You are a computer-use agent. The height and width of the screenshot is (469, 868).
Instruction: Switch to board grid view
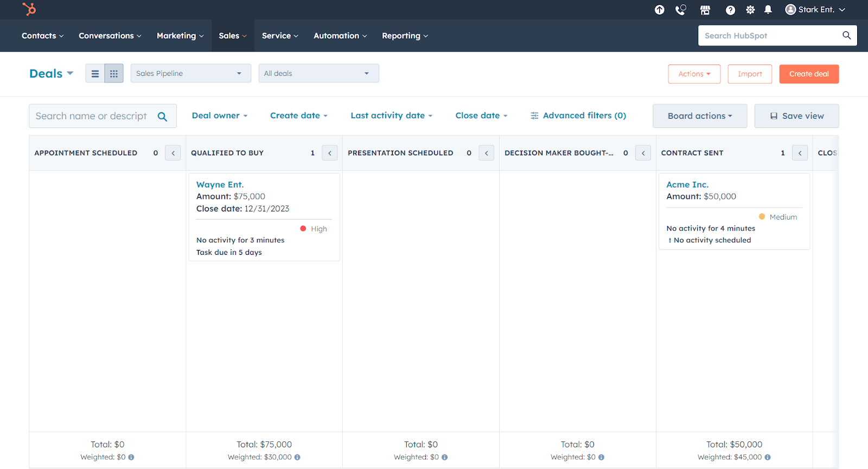point(114,74)
